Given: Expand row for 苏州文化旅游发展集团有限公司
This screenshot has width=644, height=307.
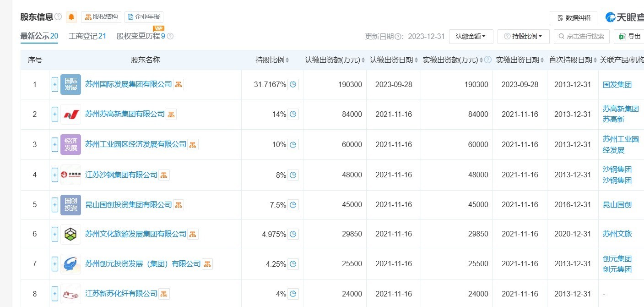Looking at the screenshot, I should pyautogui.click(x=55, y=234).
